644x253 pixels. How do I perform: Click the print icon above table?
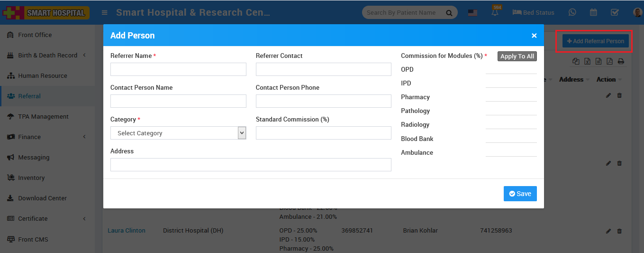(621, 61)
